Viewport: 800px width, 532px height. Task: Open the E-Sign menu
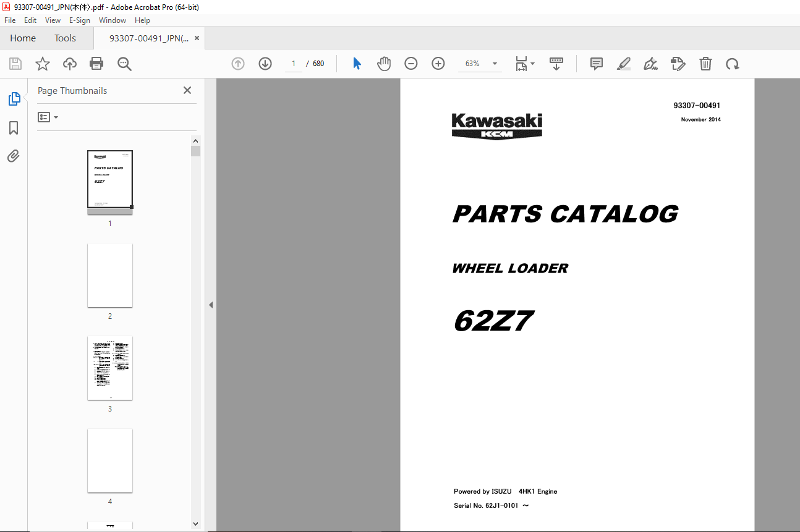tap(80, 20)
